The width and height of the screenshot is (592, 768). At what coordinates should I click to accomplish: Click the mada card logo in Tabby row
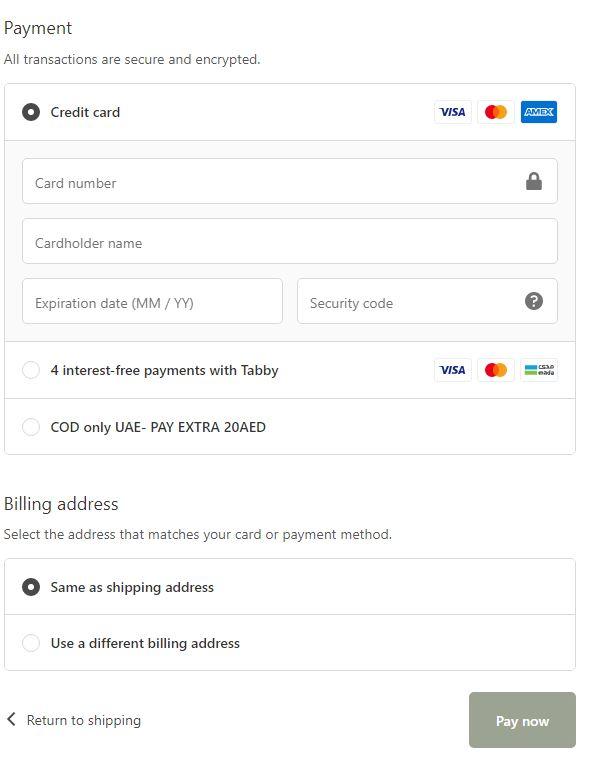click(539, 370)
